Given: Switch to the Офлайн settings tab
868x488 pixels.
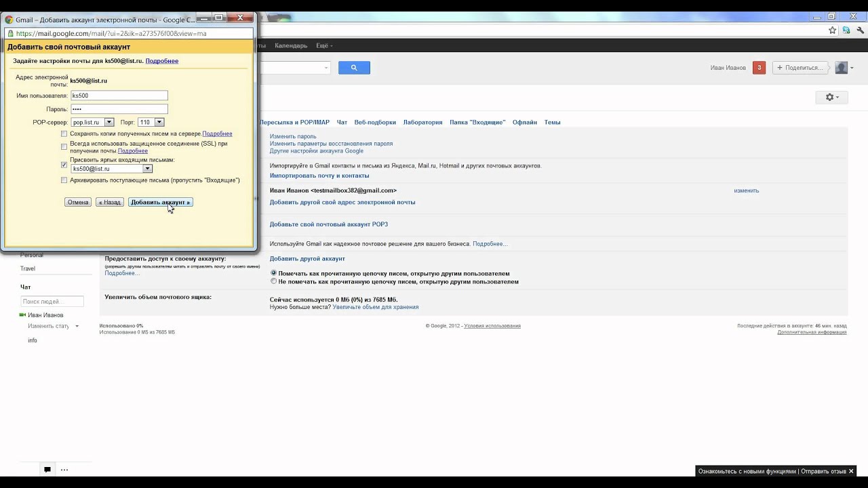Looking at the screenshot, I should tap(525, 123).
